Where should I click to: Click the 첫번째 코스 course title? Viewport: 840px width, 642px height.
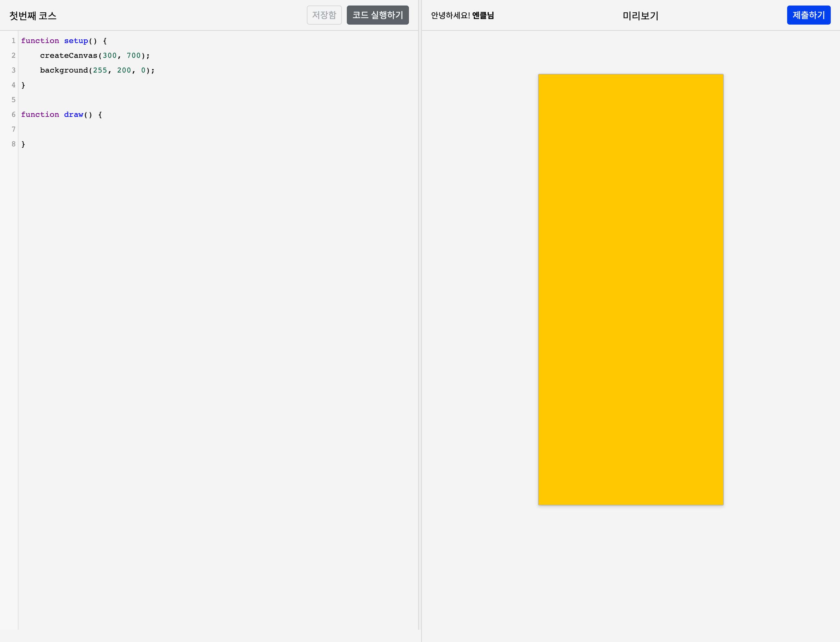pos(33,16)
